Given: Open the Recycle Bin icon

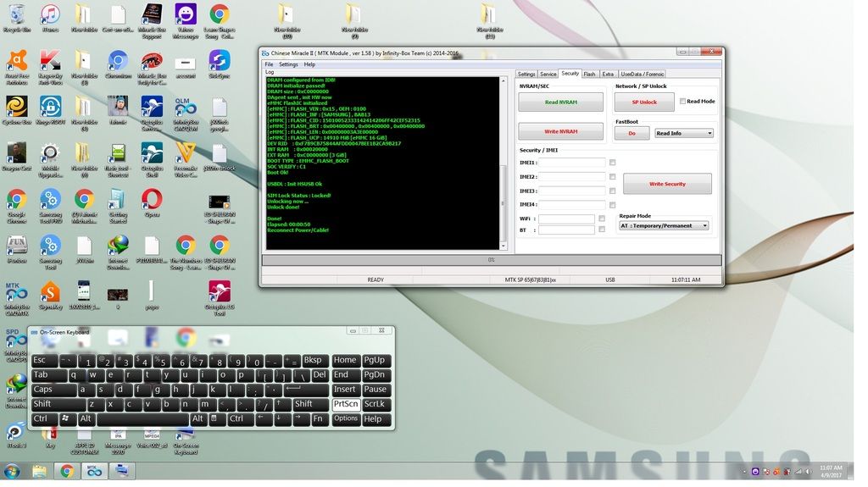Looking at the screenshot, I should [x=16, y=15].
